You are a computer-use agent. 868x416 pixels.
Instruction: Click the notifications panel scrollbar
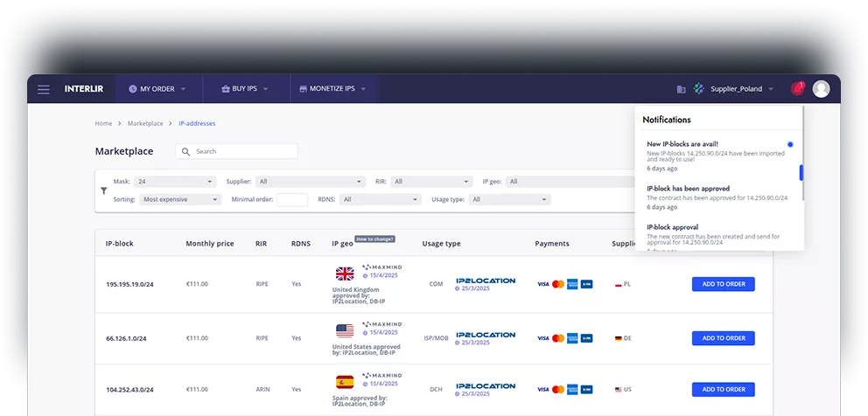(x=801, y=172)
